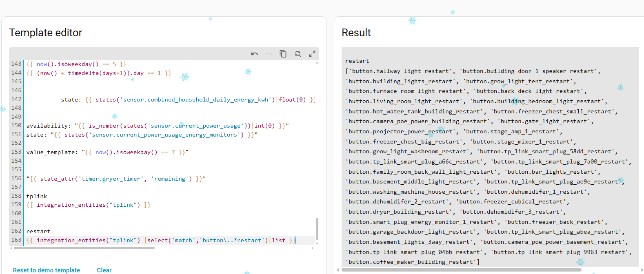
Task: Click the Result pane scroll left arrow
Action: [338, 270]
